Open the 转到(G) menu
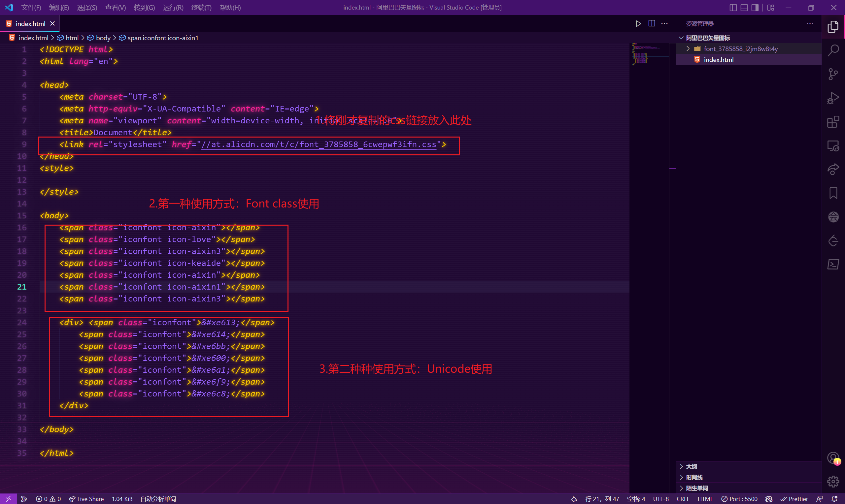Image resolution: width=845 pixels, height=504 pixels. [x=144, y=8]
